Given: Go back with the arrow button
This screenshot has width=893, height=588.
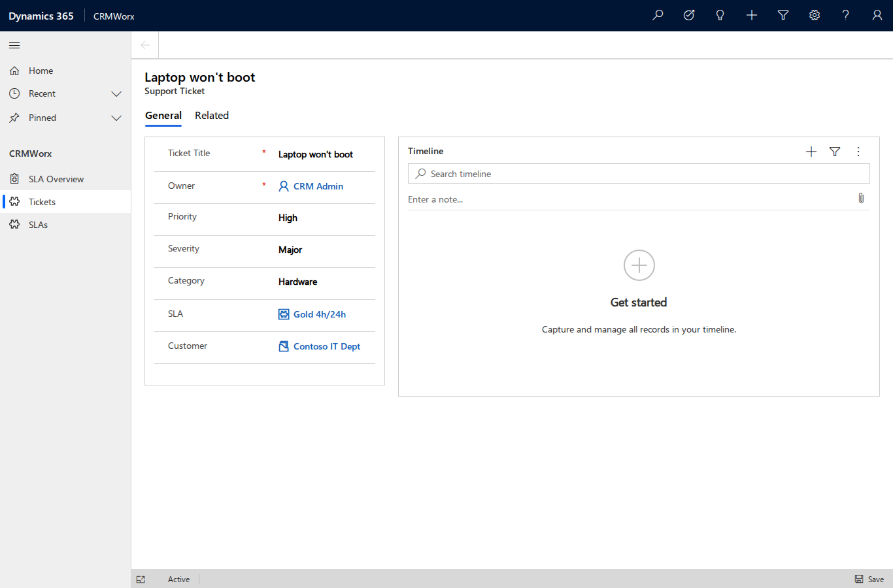Looking at the screenshot, I should [x=145, y=45].
